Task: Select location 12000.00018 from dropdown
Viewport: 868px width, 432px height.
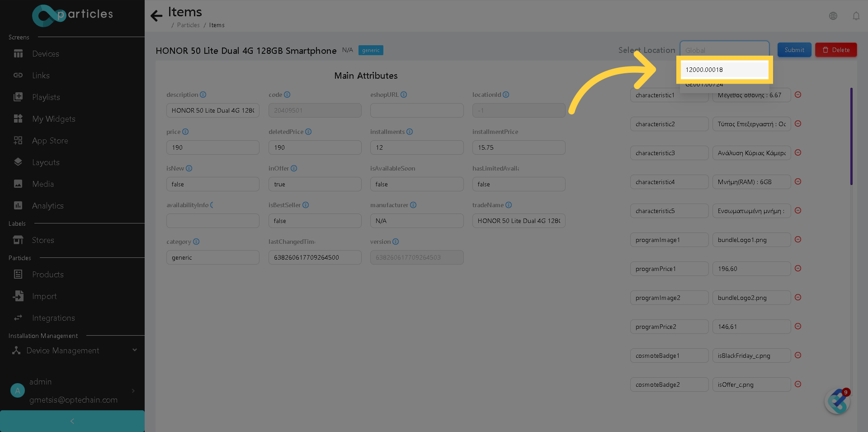Action: 724,70
